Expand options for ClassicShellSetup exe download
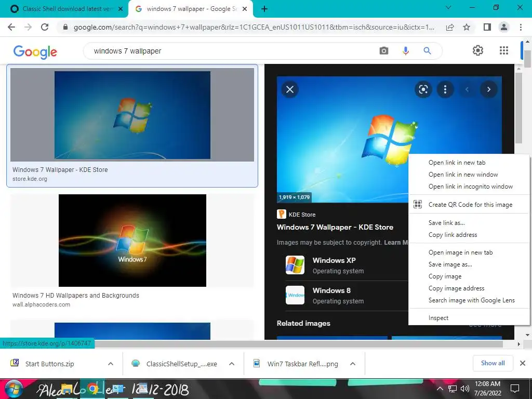Viewport: 532px width, 399px height. [232, 364]
